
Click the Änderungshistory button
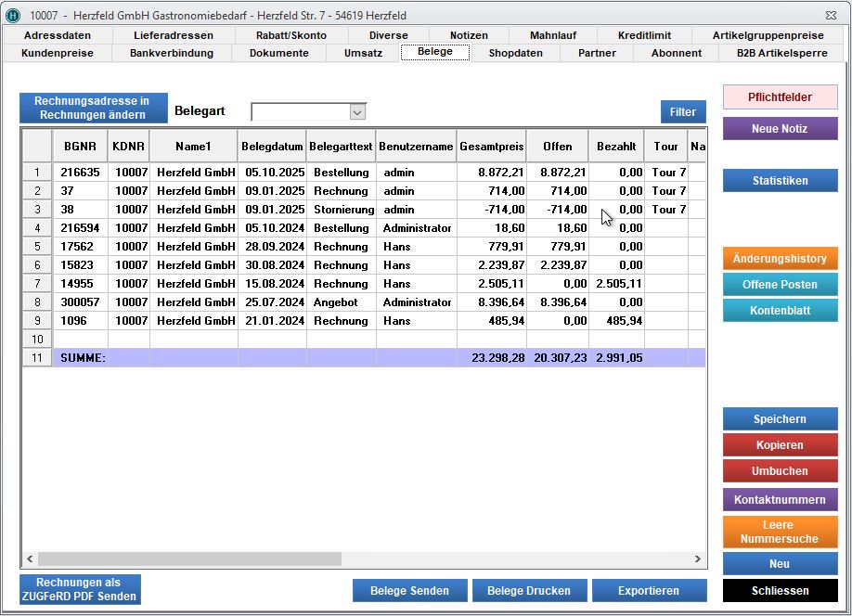coord(780,259)
